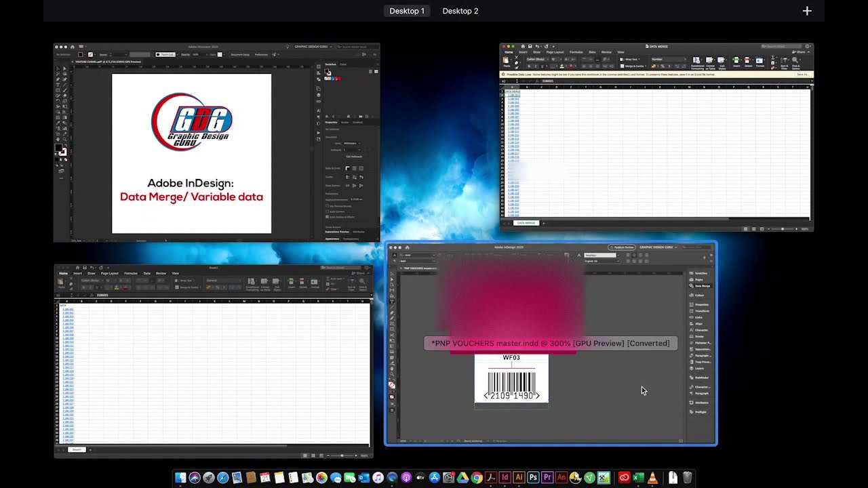The image size is (868, 488).
Task: Click formula bar in DATA MERGE Excel window
Action: click(x=675, y=81)
